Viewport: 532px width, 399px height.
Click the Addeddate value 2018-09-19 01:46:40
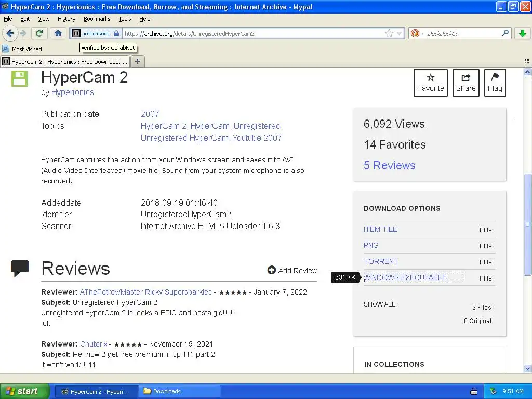(x=179, y=203)
